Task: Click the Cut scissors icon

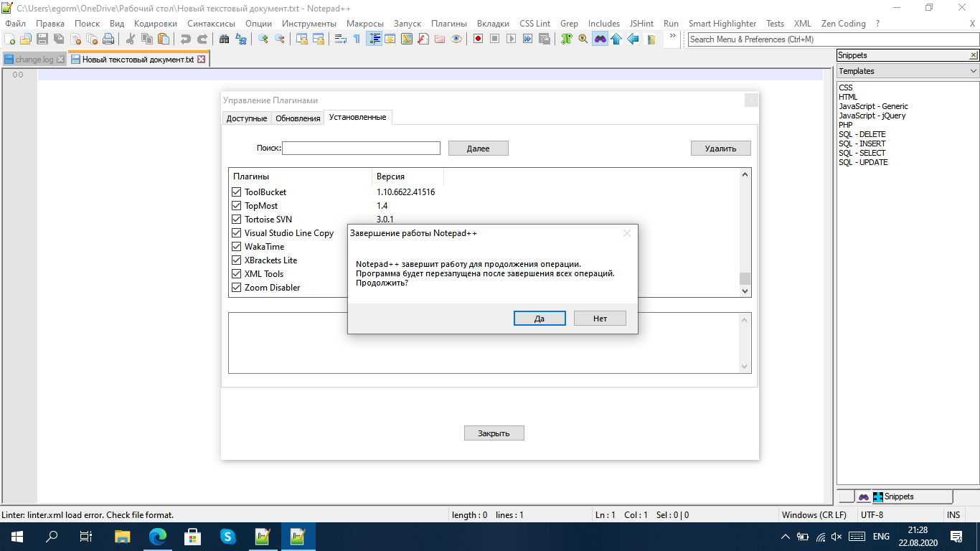Action: 131,39
